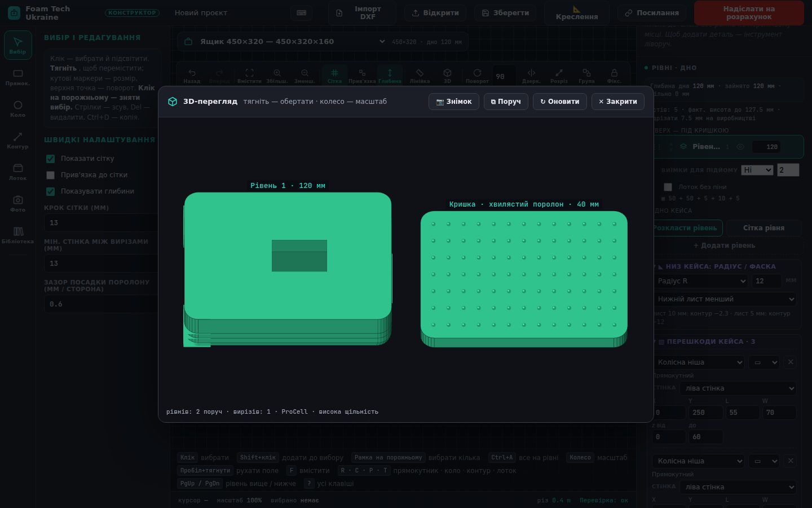Select the Вибір selection tool in sidebar
Image resolution: width=812 pixels, height=508 pixels.
17,45
